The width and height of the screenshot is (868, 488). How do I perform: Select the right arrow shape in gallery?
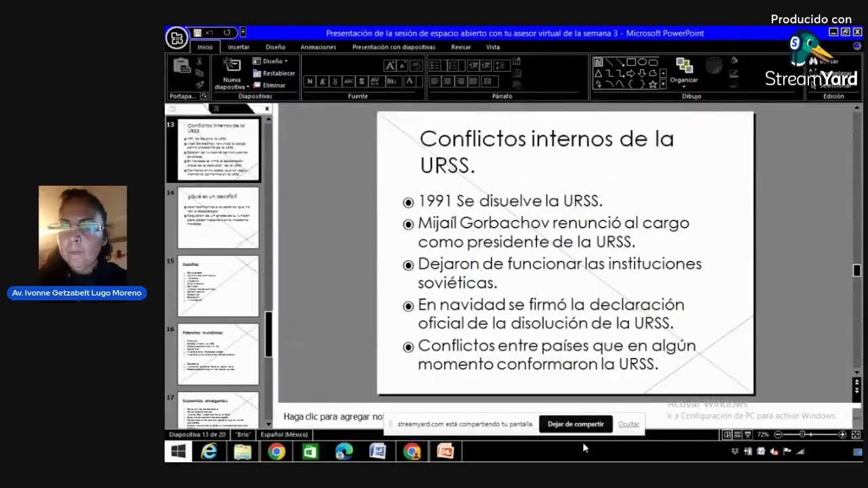pyautogui.click(x=631, y=73)
